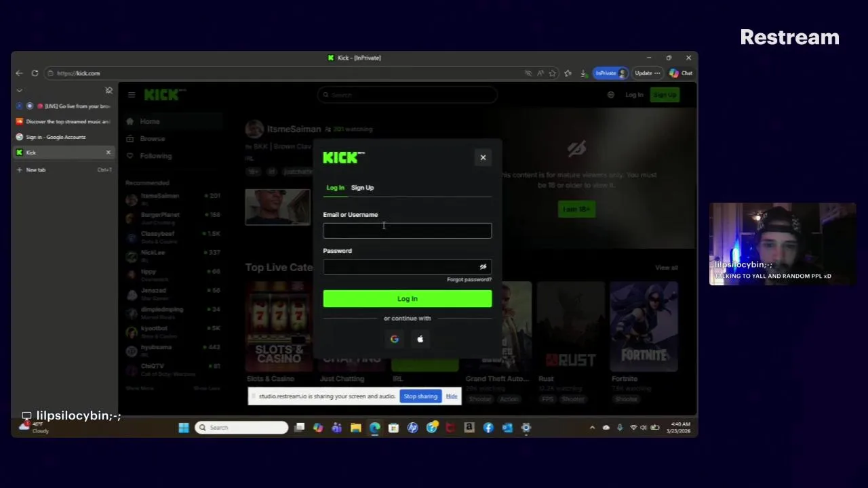Open the weather widget on taskbar
868x488 pixels.
click(33, 427)
